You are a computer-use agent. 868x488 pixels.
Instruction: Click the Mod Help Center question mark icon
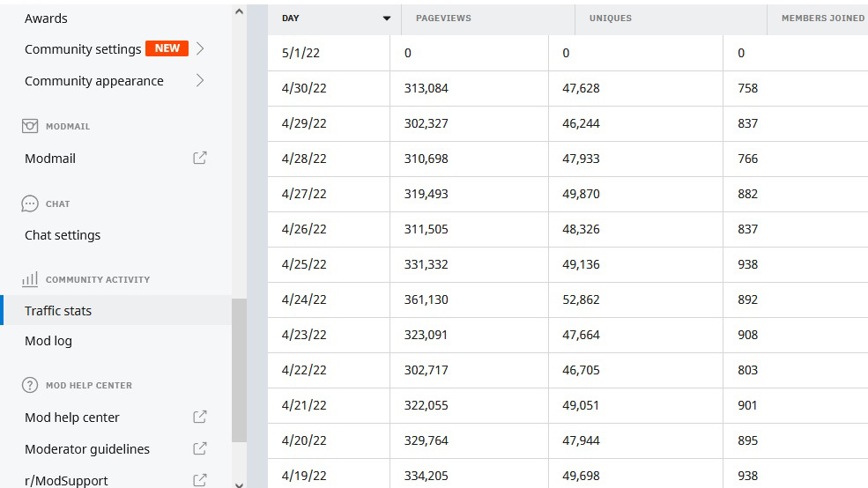30,385
